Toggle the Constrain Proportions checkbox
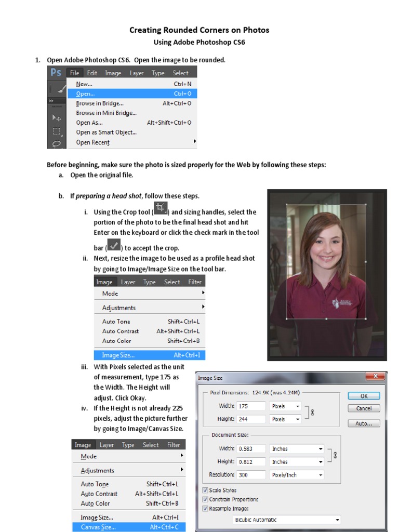 point(205,499)
